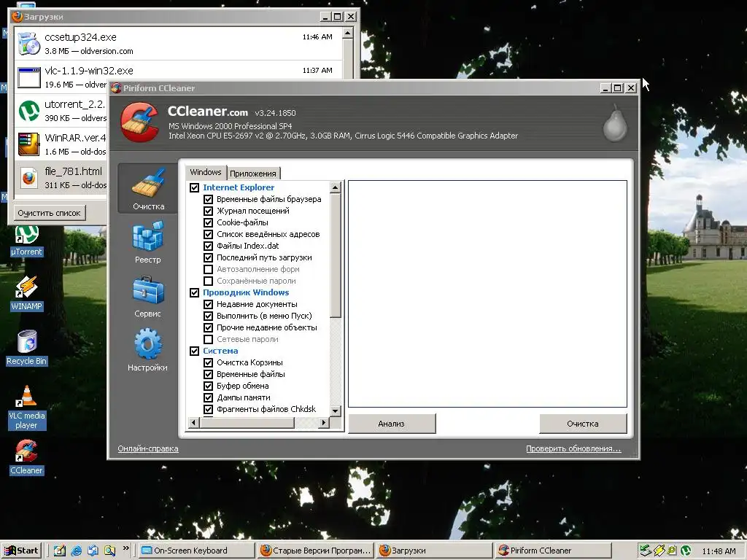
Task: Toggle the Cookie-файлы checkbox
Action: coord(208,222)
